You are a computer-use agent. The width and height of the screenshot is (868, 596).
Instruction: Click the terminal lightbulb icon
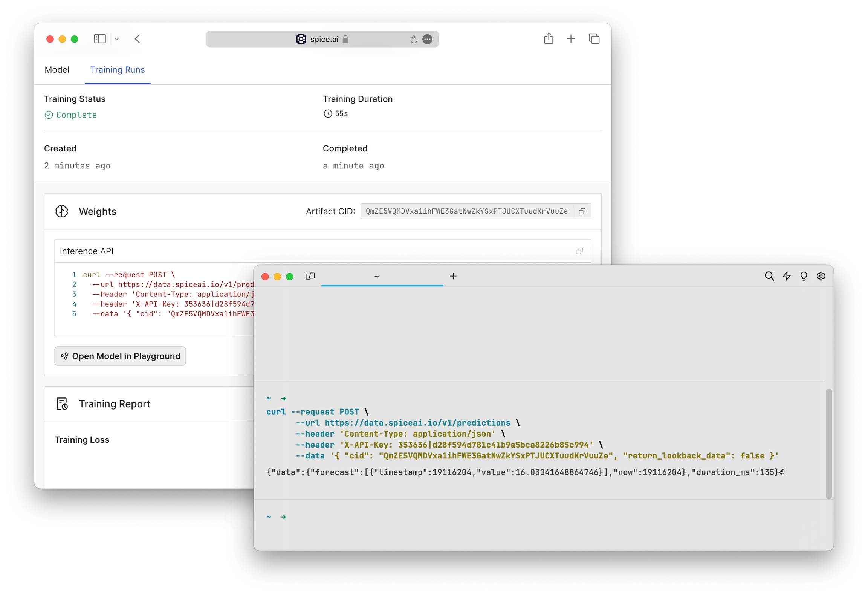pos(803,276)
